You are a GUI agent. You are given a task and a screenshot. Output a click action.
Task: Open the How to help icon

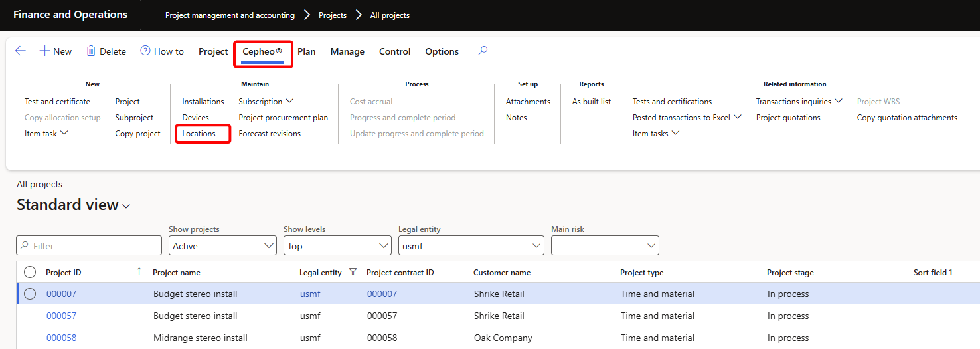(x=145, y=51)
